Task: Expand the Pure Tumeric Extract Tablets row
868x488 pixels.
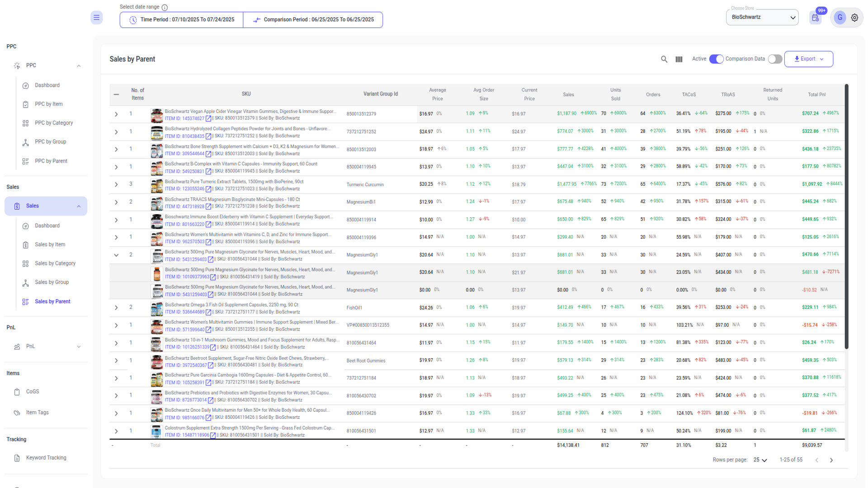Action: (x=116, y=185)
